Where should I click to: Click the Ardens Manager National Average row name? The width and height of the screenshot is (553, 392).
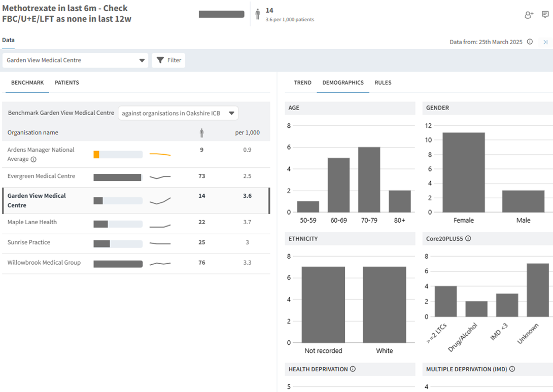pos(41,154)
